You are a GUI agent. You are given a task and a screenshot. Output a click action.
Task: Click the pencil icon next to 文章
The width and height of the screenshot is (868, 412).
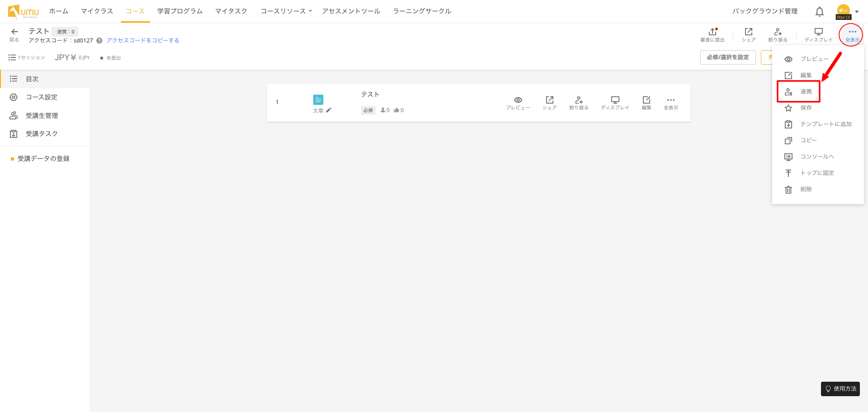329,110
